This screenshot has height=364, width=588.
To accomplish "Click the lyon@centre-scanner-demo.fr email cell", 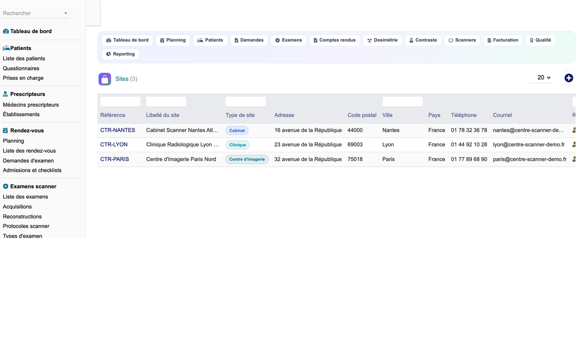I will click(x=529, y=145).
